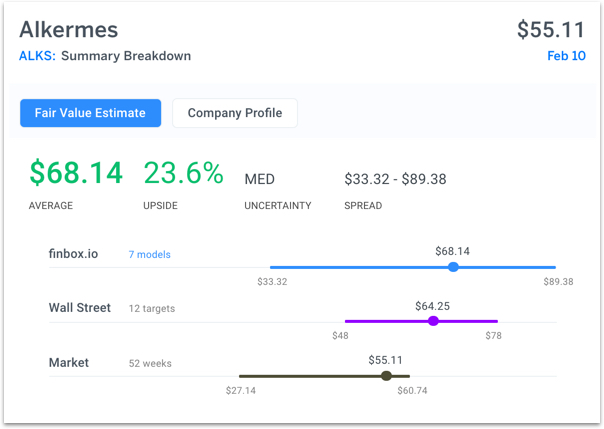Click the $55.11 label above the Market marker
Image resolution: width=604 pixels, height=429 pixels.
coord(385,360)
